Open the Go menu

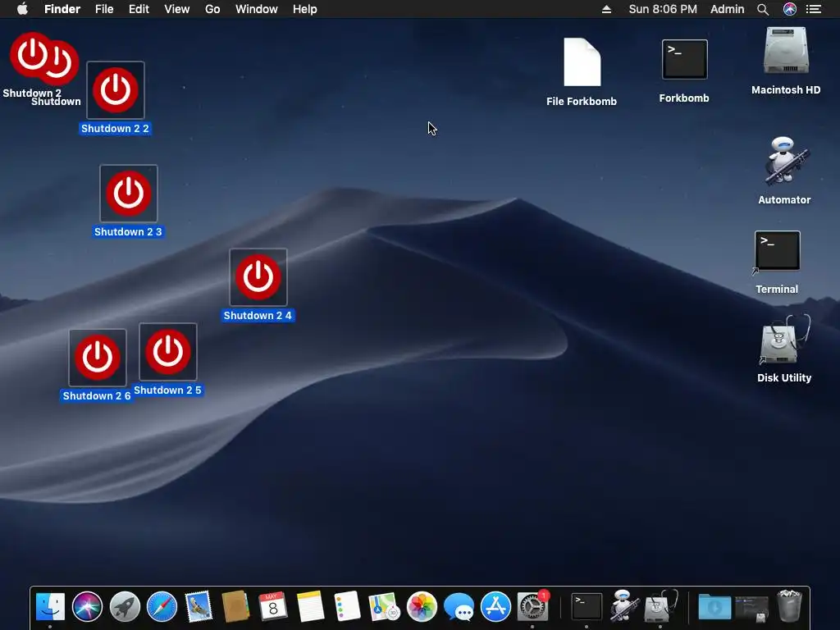click(212, 9)
